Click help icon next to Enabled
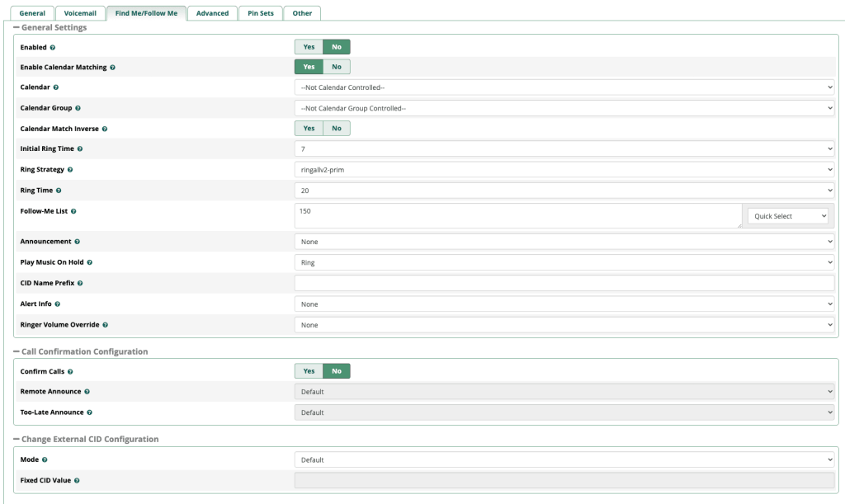 point(53,48)
